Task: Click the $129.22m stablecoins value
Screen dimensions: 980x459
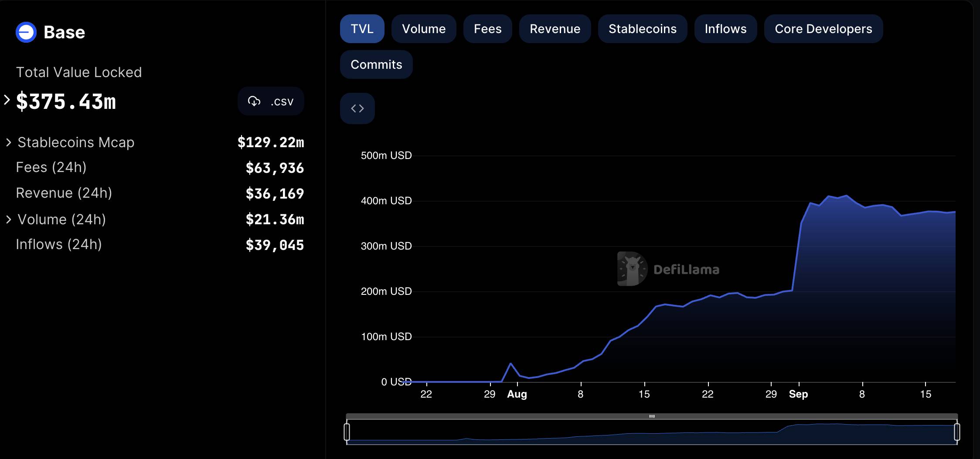Action: (x=271, y=142)
